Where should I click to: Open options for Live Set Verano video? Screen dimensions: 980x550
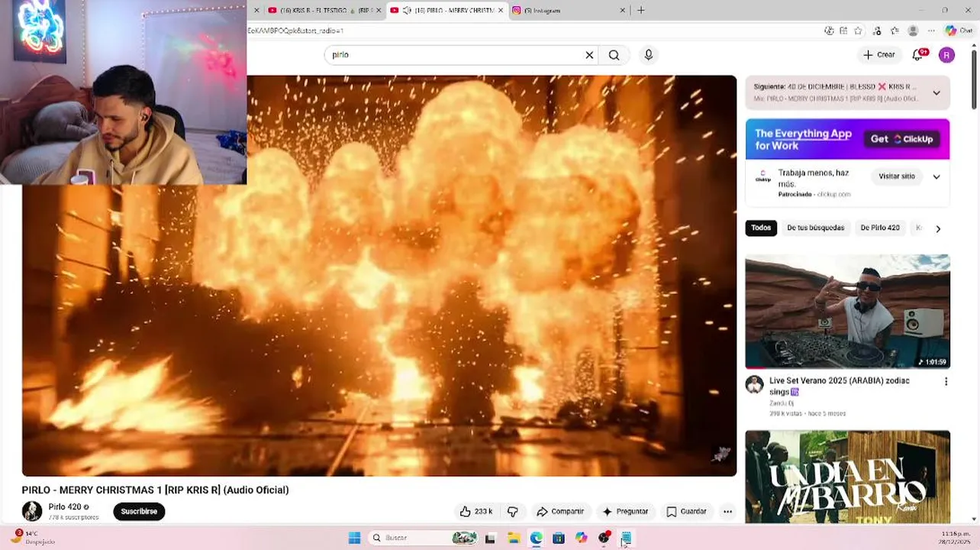pyautogui.click(x=946, y=382)
